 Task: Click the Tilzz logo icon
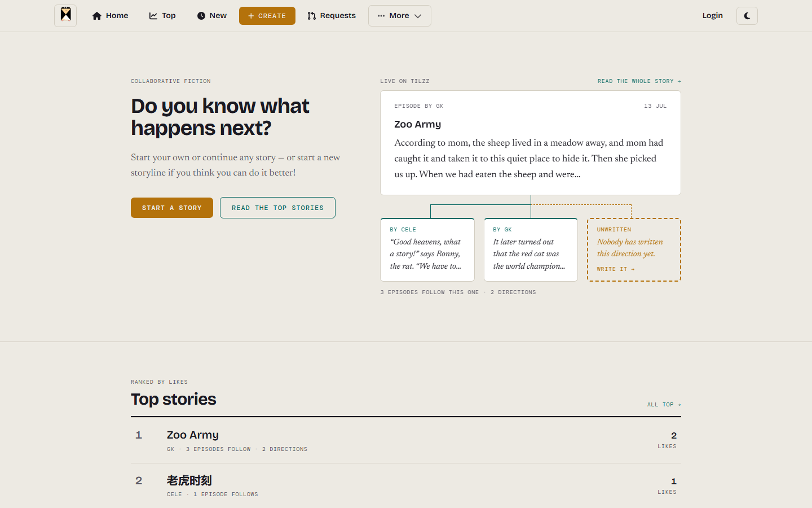(x=65, y=15)
